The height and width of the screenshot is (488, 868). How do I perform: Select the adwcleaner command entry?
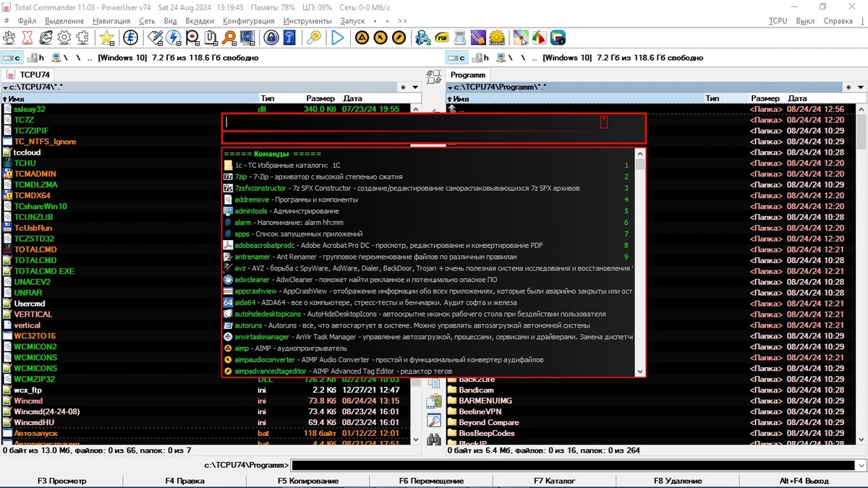point(427,280)
